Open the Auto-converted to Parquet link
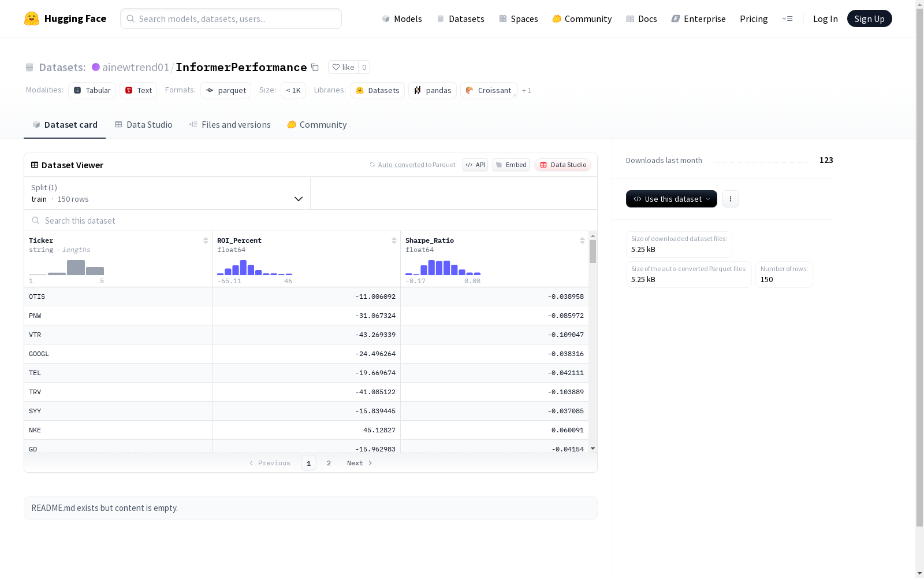Image resolution: width=924 pixels, height=578 pixels. click(416, 165)
